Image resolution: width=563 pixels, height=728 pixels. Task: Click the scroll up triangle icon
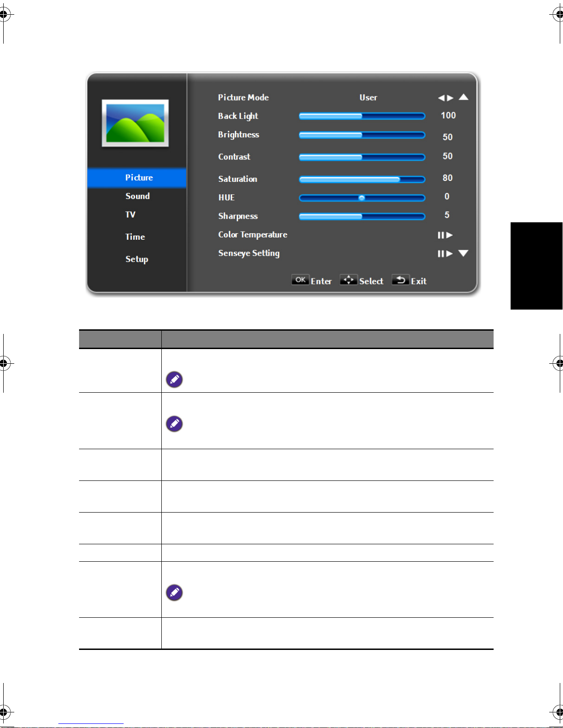[464, 97]
